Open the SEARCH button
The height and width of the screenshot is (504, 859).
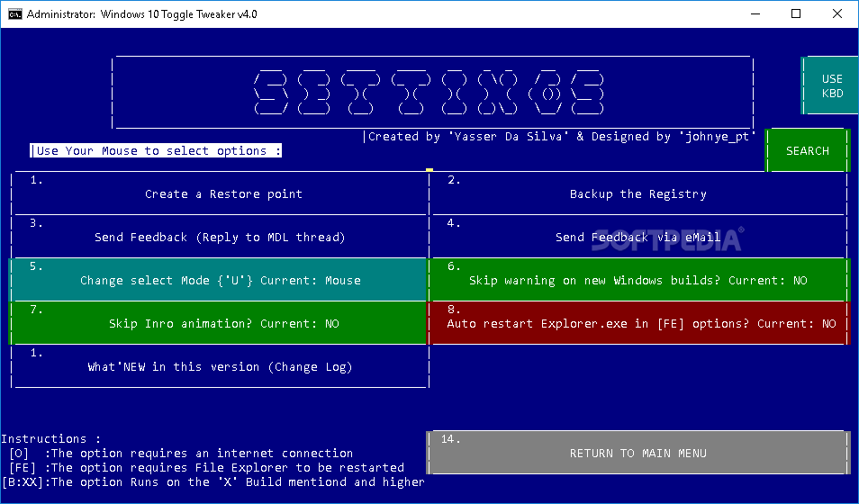click(808, 150)
